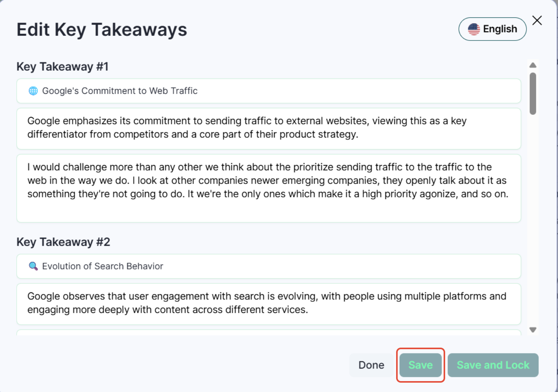Click into the "Google emphasizes its commitment" summary
This screenshot has width=558, height=392.
tap(268, 128)
